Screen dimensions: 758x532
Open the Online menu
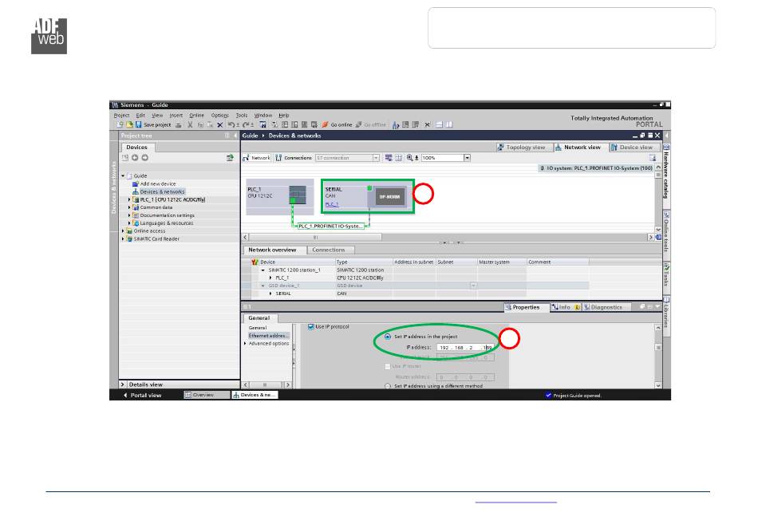[x=196, y=116]
